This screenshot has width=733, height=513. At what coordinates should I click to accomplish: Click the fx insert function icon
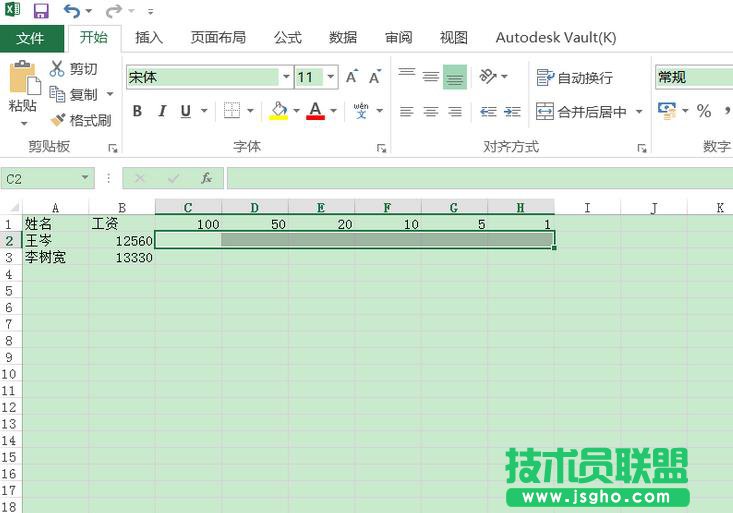(207, 178)
